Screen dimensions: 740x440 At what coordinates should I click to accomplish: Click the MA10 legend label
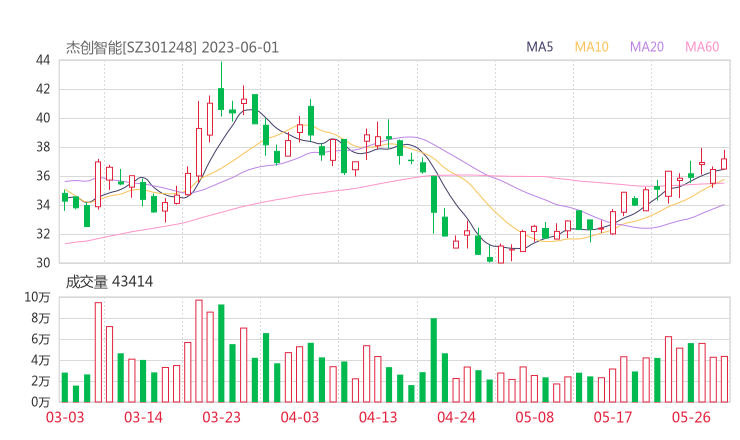pos(591,47)
